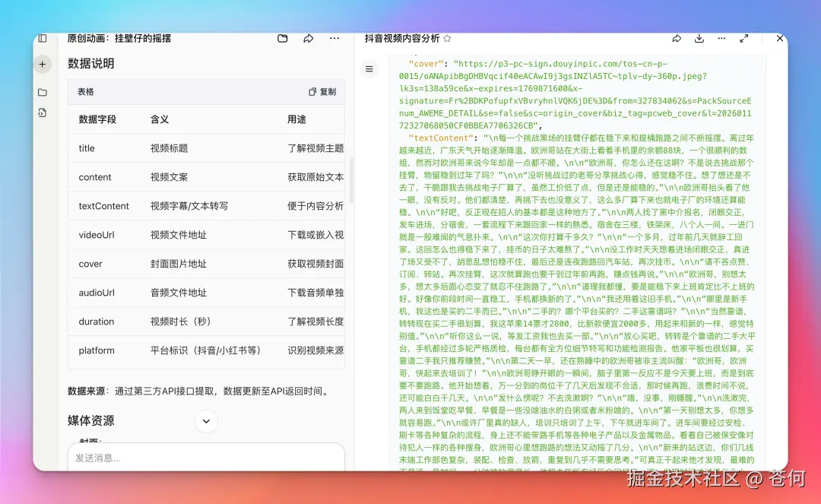Viewport: 821px width, 504px height.
Task: Open the more options menu in the analysis panel
Action: [x=721, y=38]
